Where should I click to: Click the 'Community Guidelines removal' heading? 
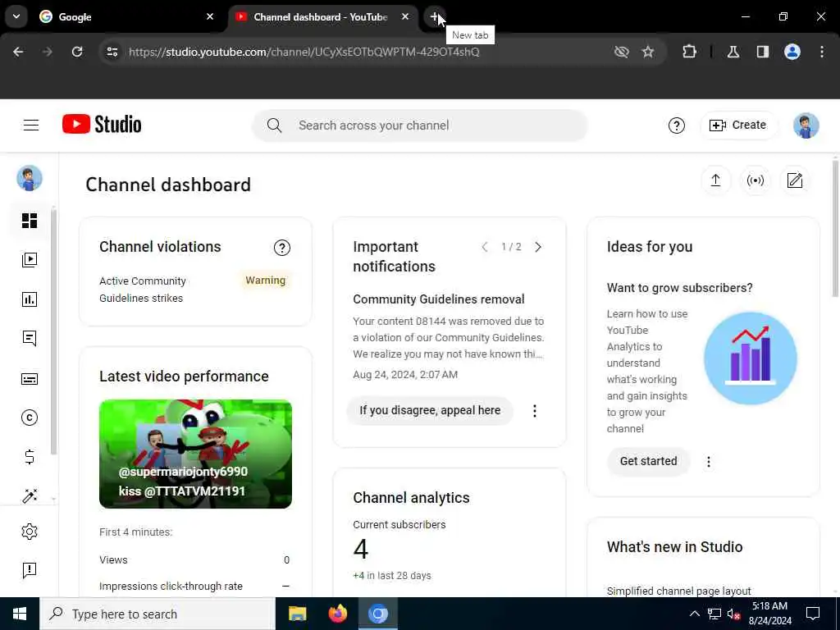pyautogui.click(x=438, y=299)
